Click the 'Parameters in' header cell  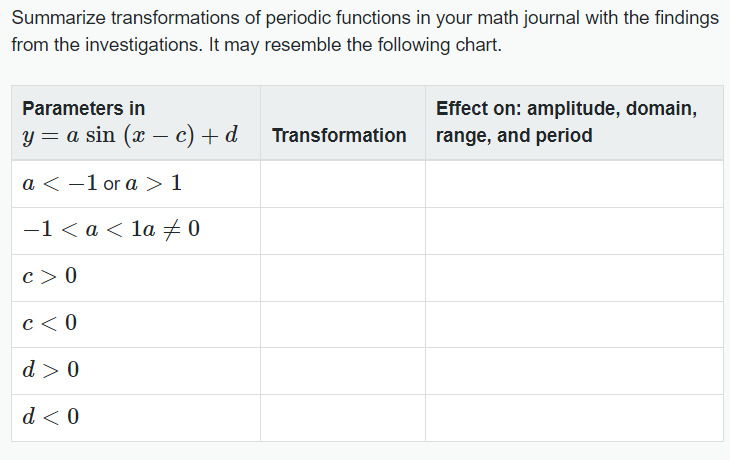click(x=84, y=108)
